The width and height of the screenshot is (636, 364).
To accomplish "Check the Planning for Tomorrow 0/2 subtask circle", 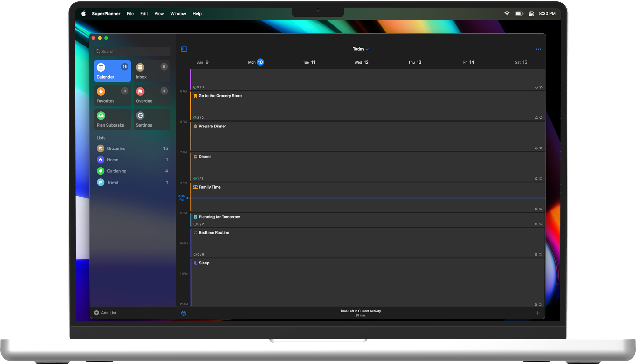I will tap(195, 224).
